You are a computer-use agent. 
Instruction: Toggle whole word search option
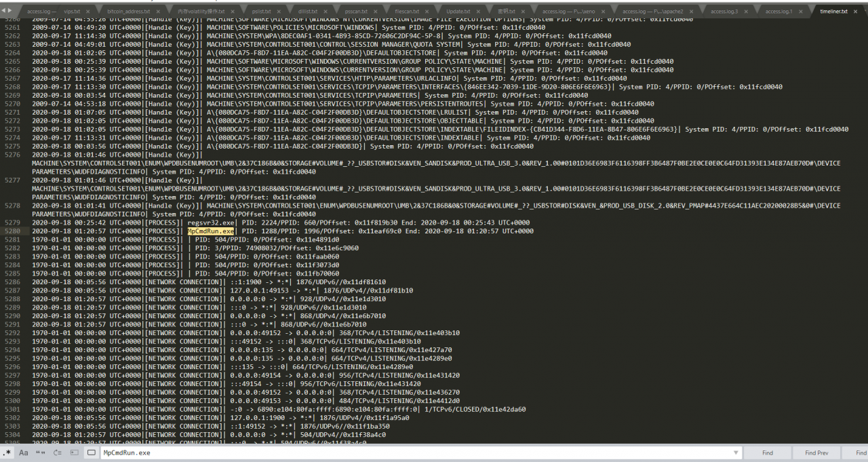click(40, 453)
